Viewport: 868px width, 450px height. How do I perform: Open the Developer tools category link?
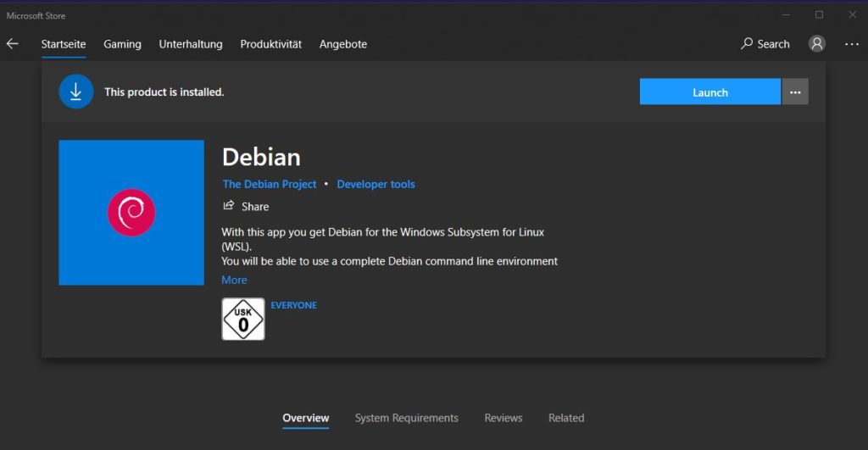click(376, 184)
